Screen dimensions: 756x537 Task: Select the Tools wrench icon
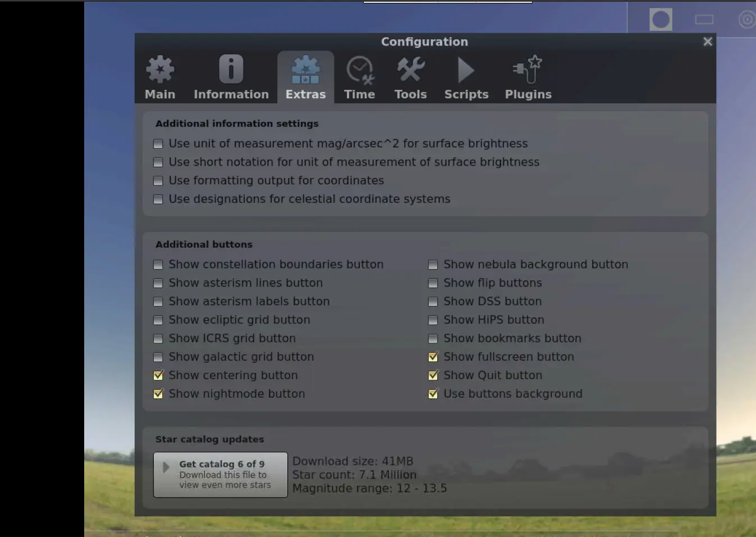(x=410, y=70)
